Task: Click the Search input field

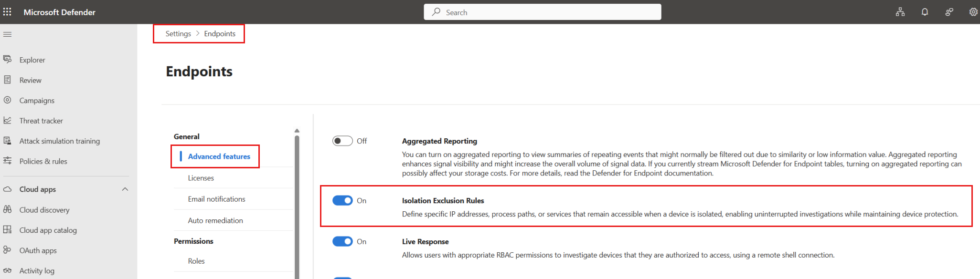Action: click(542, 12)
